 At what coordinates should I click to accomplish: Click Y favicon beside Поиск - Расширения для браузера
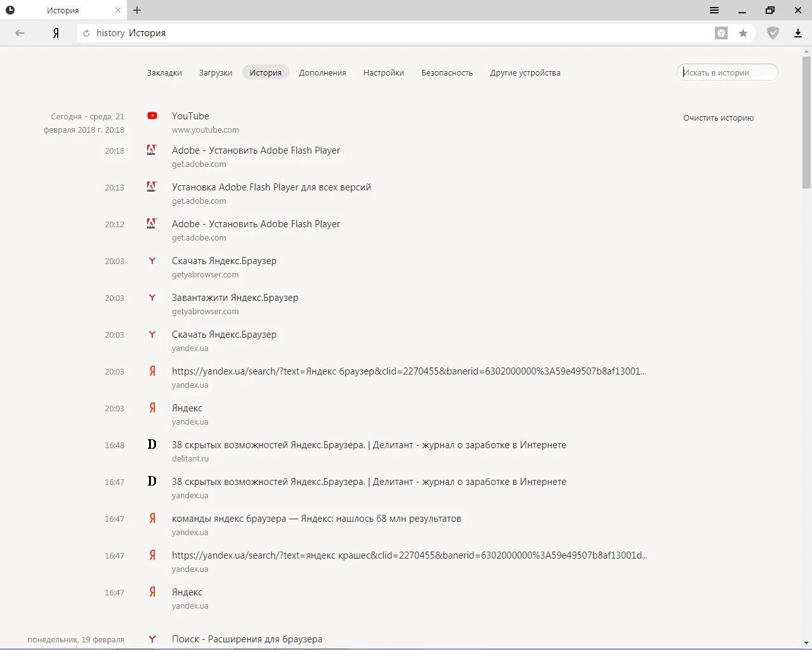pyautogui.click(x=152, y=639)
